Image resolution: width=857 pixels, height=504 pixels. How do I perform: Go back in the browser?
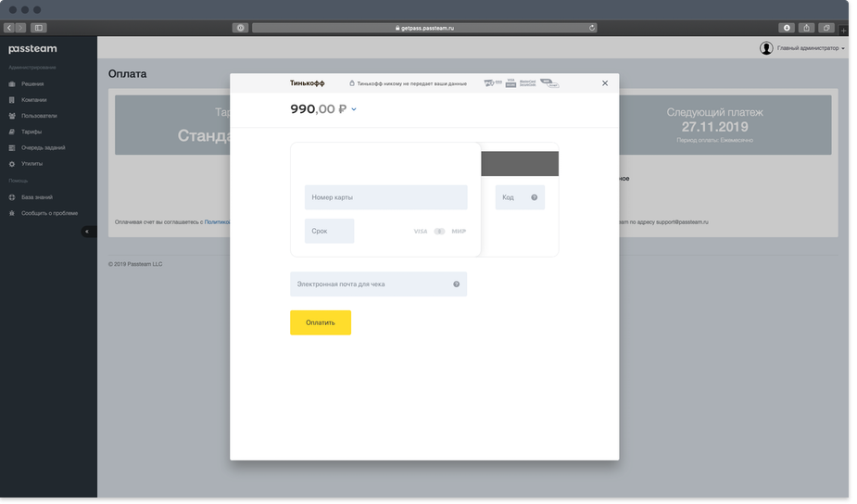pyautogui.click(x=8, y=28)
